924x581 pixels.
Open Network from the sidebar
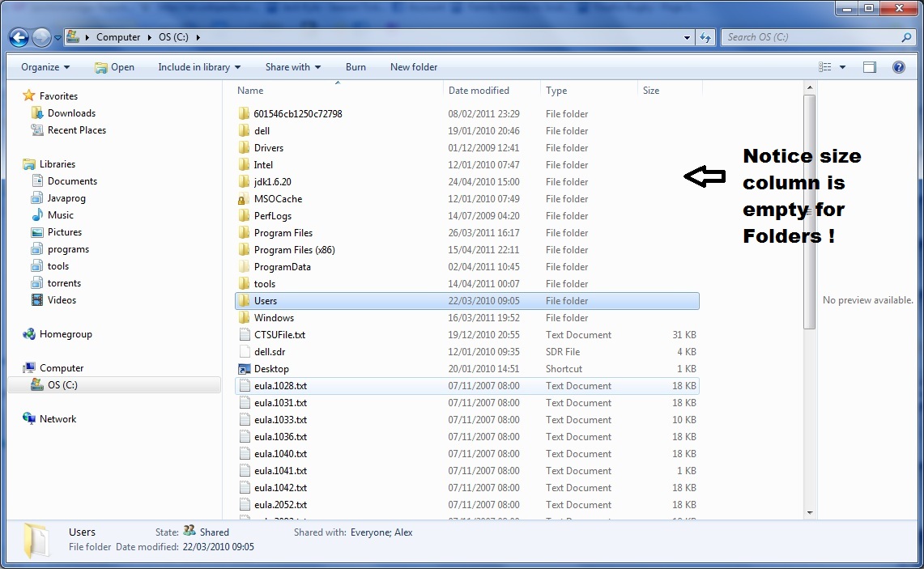[57, 419]
